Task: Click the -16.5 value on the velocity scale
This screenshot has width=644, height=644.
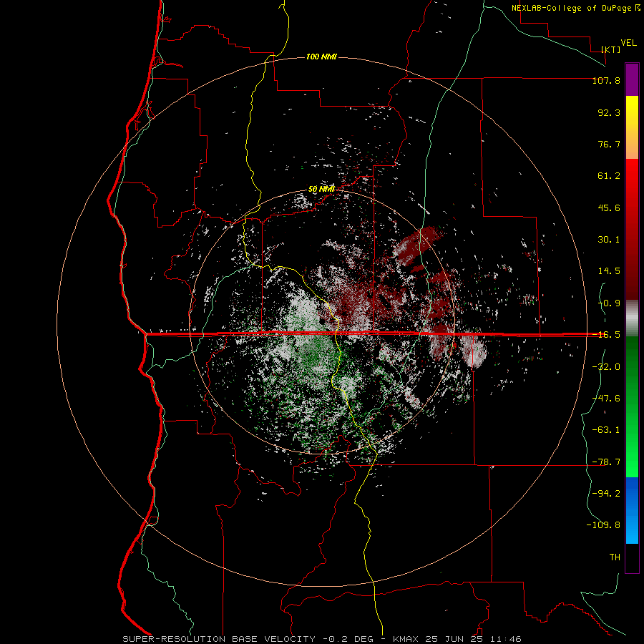Action: click(606, 335)
